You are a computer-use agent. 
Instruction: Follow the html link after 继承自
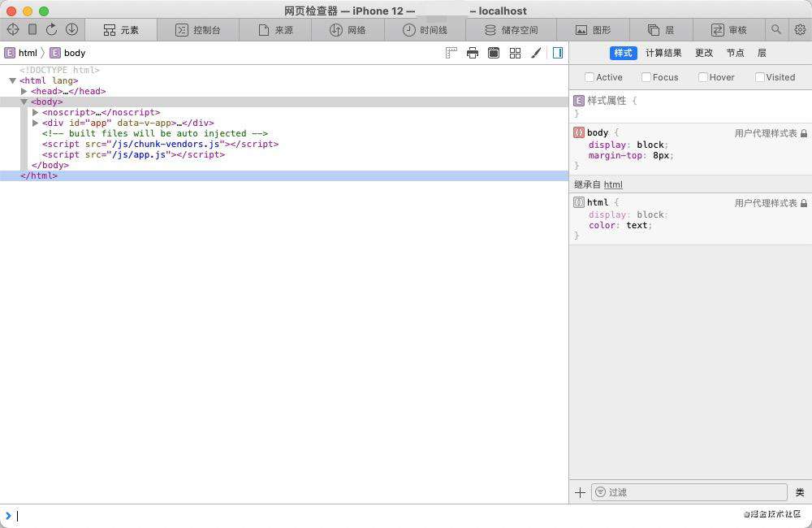pos(613,184)
